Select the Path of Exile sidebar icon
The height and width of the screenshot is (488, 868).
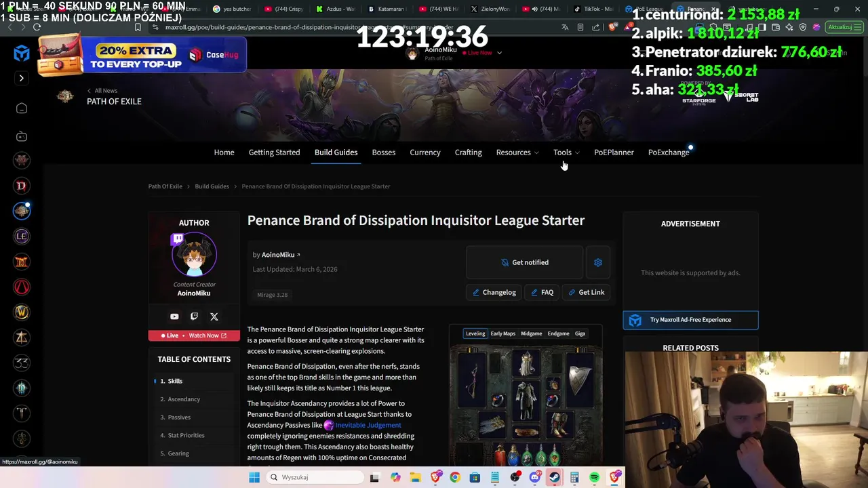point(22,211)
